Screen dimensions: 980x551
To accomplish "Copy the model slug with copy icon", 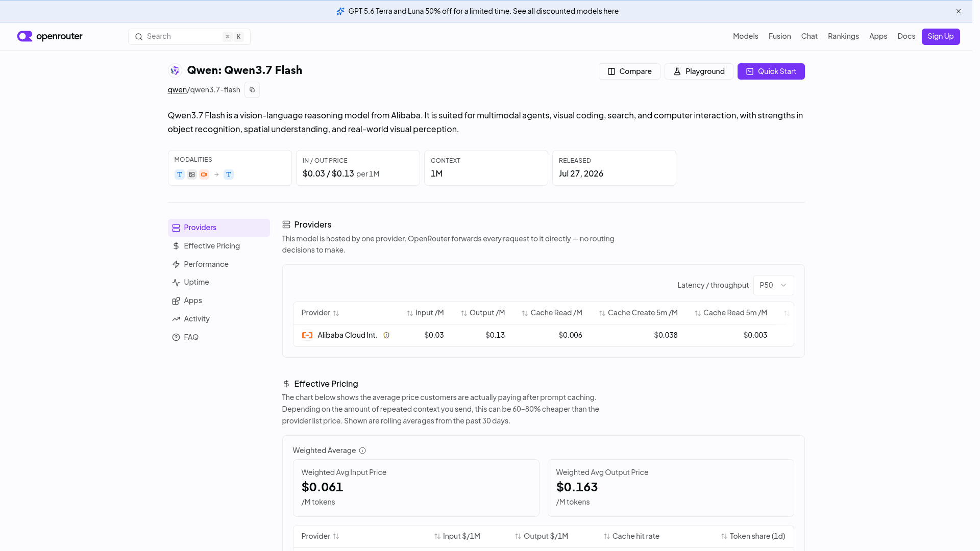I will coord(252,90).
